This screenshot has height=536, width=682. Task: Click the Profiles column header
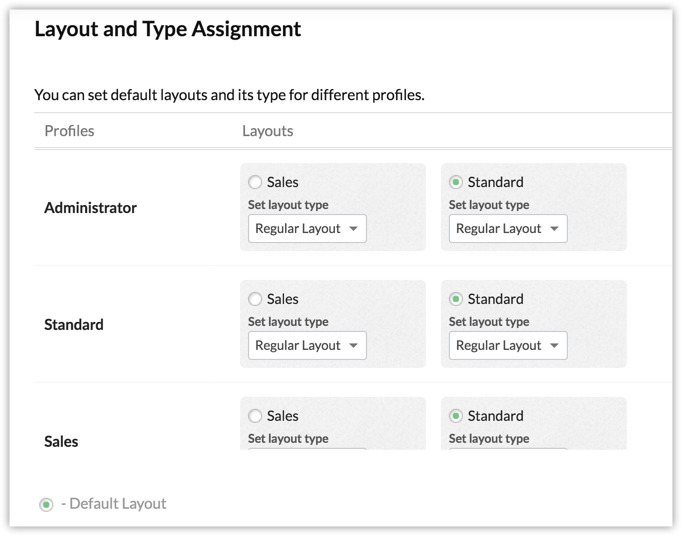tap(69, 131)
